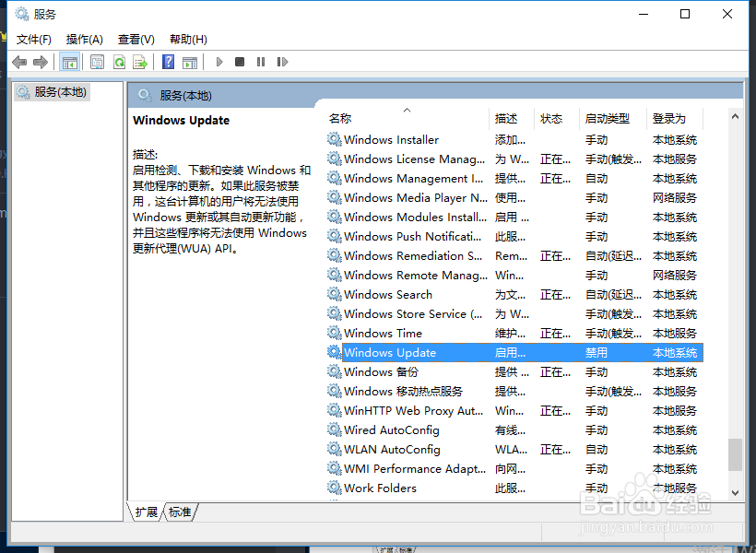Toggle the show/hide action pane icon

coord(190,62)
